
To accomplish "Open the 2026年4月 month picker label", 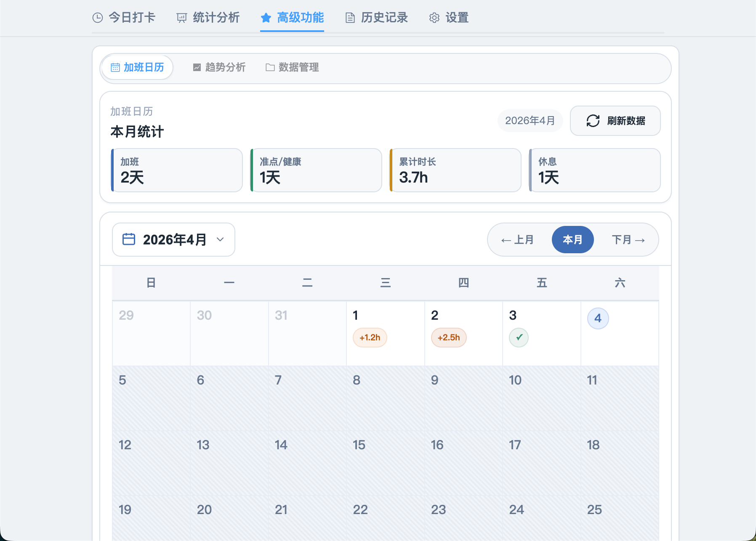I will (x=175, y=240).
